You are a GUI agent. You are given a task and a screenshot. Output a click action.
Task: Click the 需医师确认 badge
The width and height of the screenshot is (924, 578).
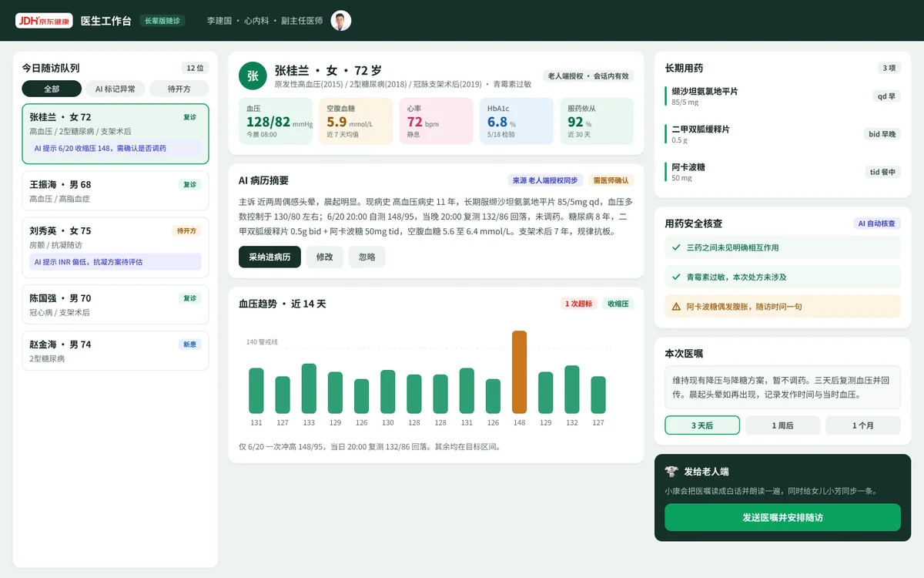pos(611,180)
